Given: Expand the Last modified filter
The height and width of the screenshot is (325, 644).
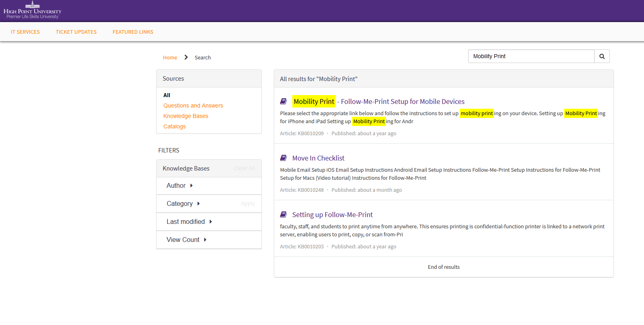Looking at the screenshot, I should pos(189,222).
